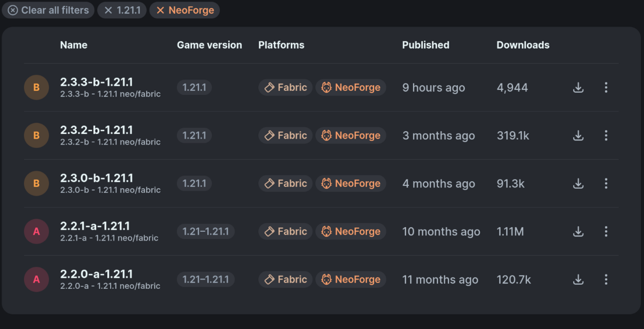Click Fabric tag on 2.3.0-b-1.21.1 row
Viewport: 644px width, 329px height.
pyautogui.click(x=285, y=183)
